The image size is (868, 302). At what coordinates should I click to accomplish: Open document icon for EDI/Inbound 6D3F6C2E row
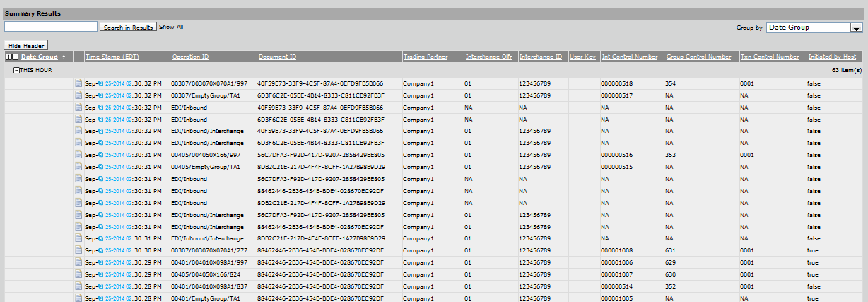click(78, 120)
